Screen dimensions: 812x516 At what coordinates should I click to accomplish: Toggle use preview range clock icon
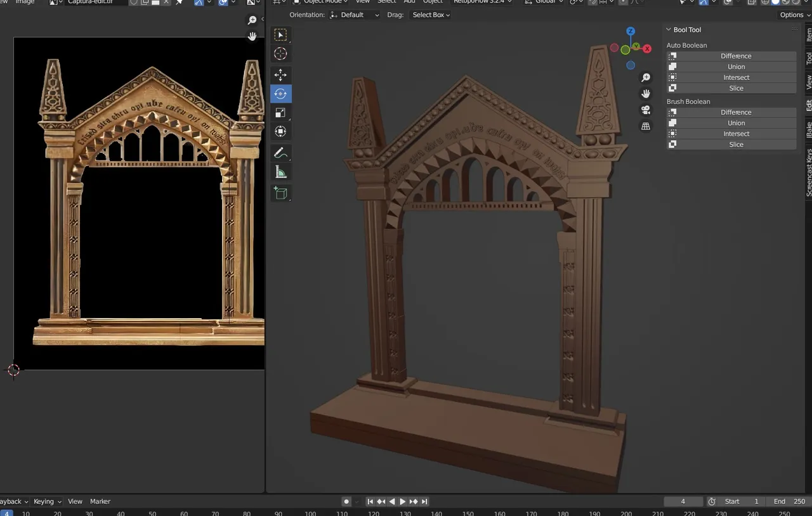[712, 501]
